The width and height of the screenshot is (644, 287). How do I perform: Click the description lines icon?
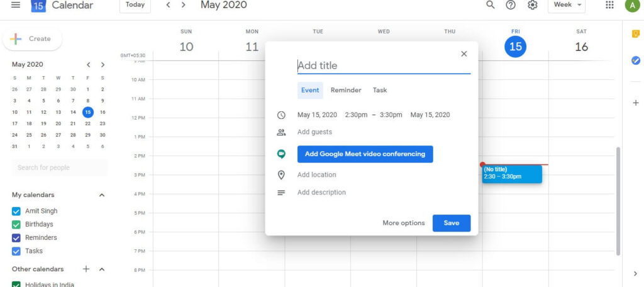click(x=281, y=193)
